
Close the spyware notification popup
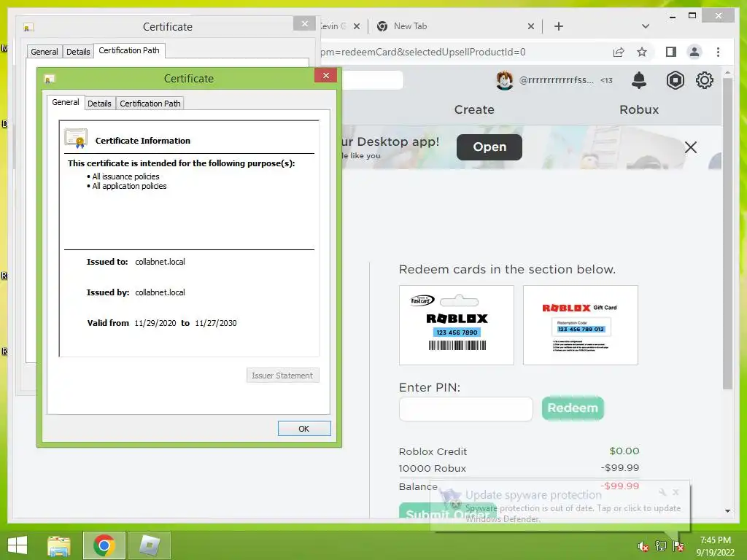click(x=676, y=492)
